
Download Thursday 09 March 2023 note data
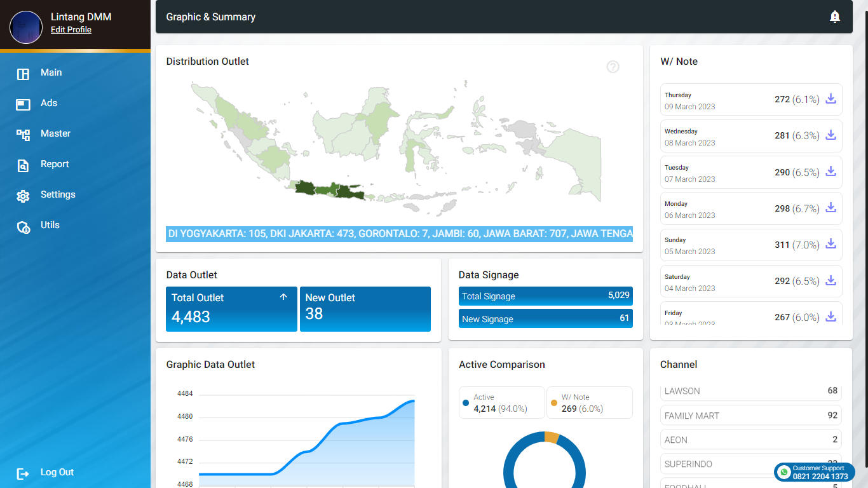831,99
